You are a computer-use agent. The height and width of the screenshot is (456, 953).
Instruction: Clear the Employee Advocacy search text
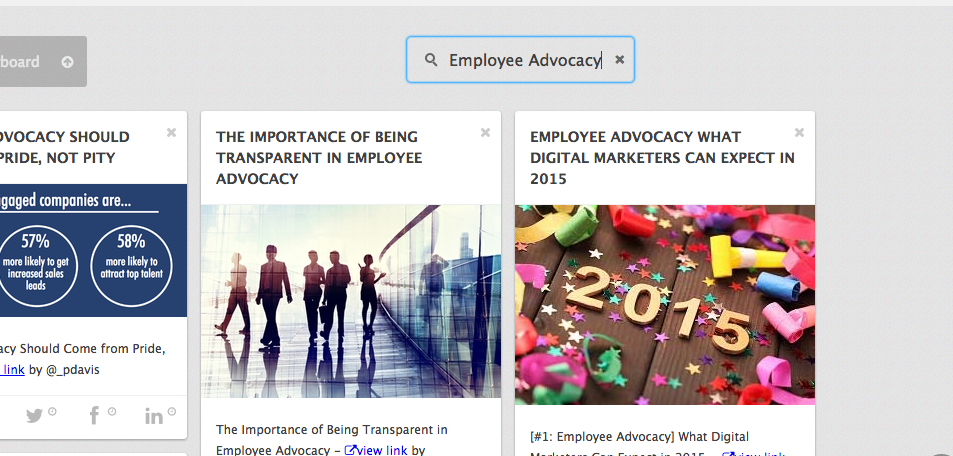pos(619,60)
